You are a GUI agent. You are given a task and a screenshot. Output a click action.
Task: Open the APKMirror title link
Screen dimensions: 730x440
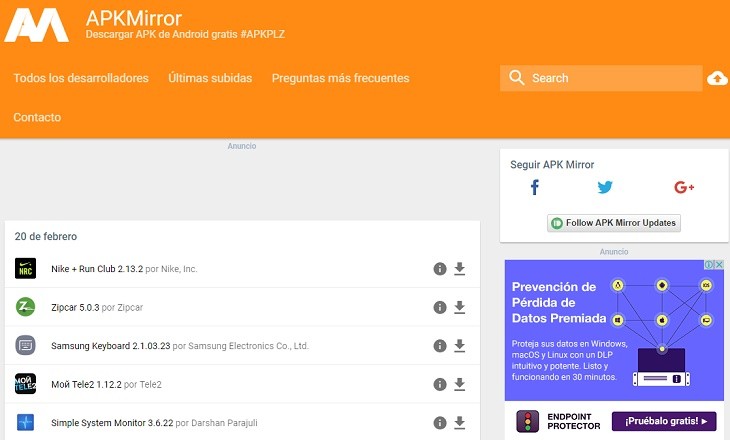pyautogui.click(x=134, y=19)
